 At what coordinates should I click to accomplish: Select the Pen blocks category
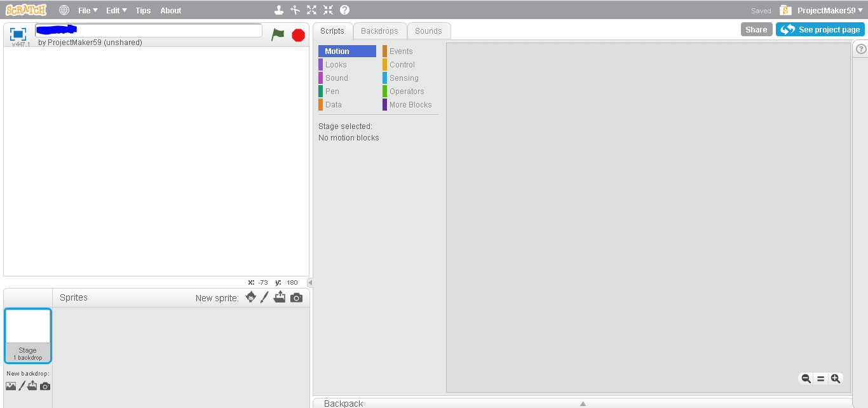[x=331, y=91]
